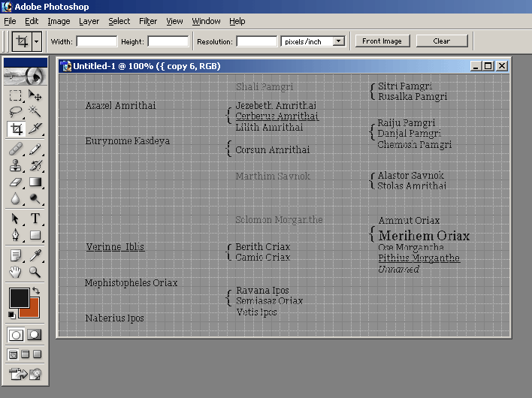Choose Full Screen Mode with menu bar

(25, 354)
